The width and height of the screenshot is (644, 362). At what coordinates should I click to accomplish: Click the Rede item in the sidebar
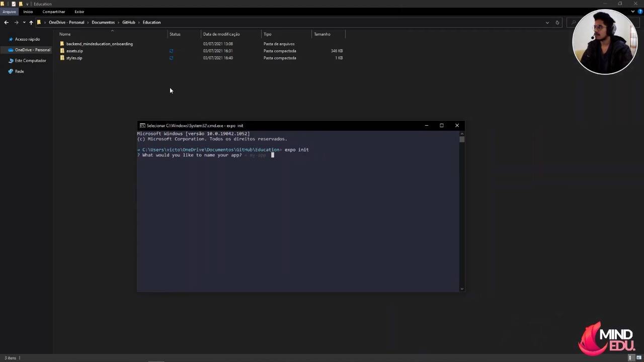coord(19,71)
